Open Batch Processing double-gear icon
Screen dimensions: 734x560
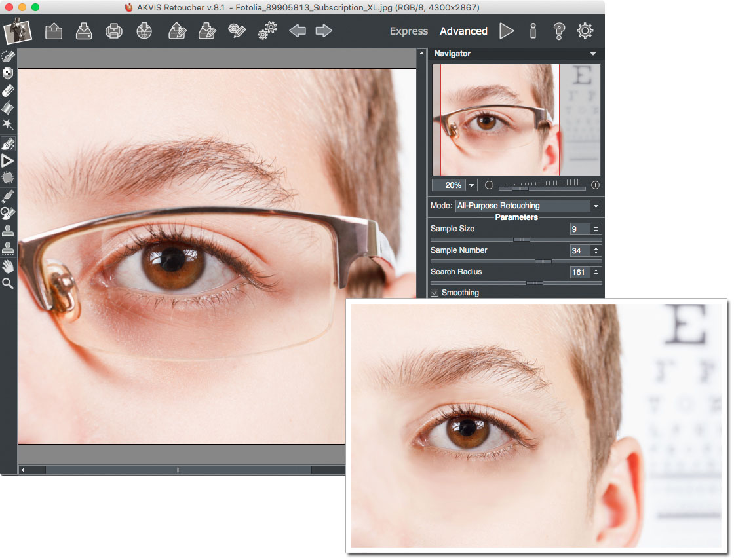tap(267, 31)
